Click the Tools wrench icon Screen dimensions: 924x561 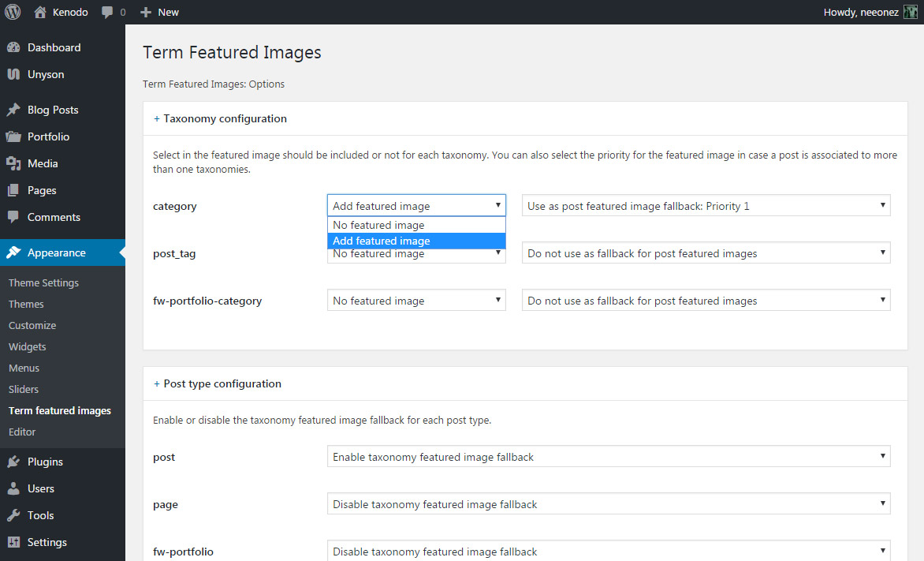point(13,515)
